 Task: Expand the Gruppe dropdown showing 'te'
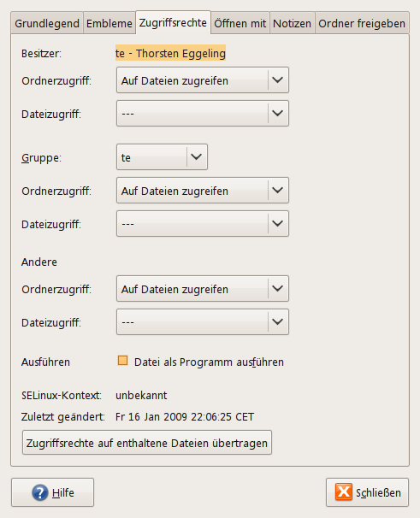pyautogui.click(x=162, y=157)
